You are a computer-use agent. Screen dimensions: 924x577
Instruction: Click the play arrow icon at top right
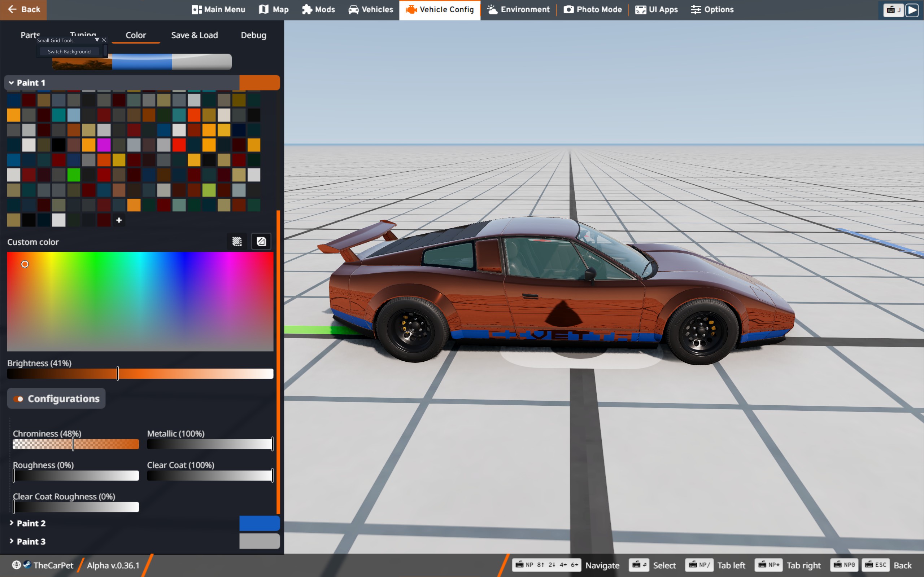[912, 10]
